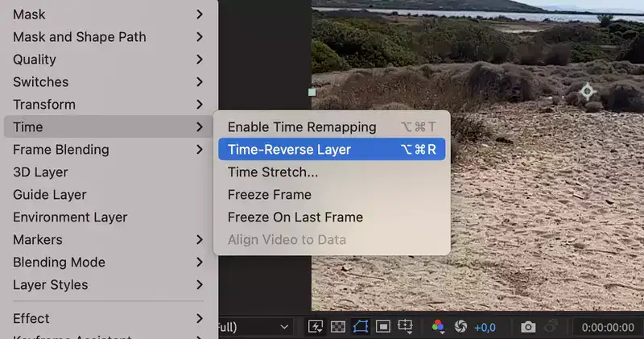This screenshot has height=339, width=644.
Task: Click the anchor point crosshair in the viewer
Action: pyautogui.click(x=587, y=91)
